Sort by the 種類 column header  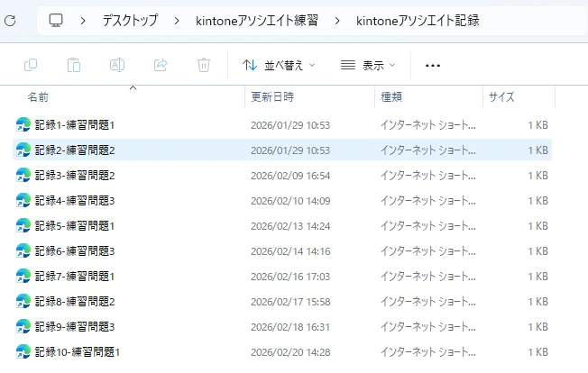(391, 97)
